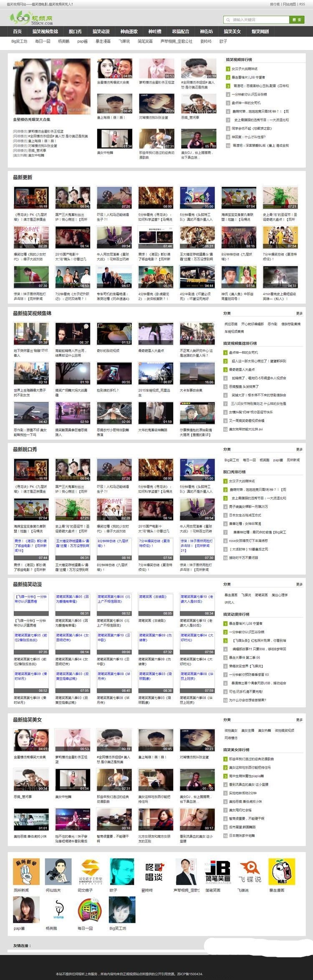This screenshot has width=313, height=980.
Task: Select 微拍搞笑视频 category link
Action: coord(284,730)
